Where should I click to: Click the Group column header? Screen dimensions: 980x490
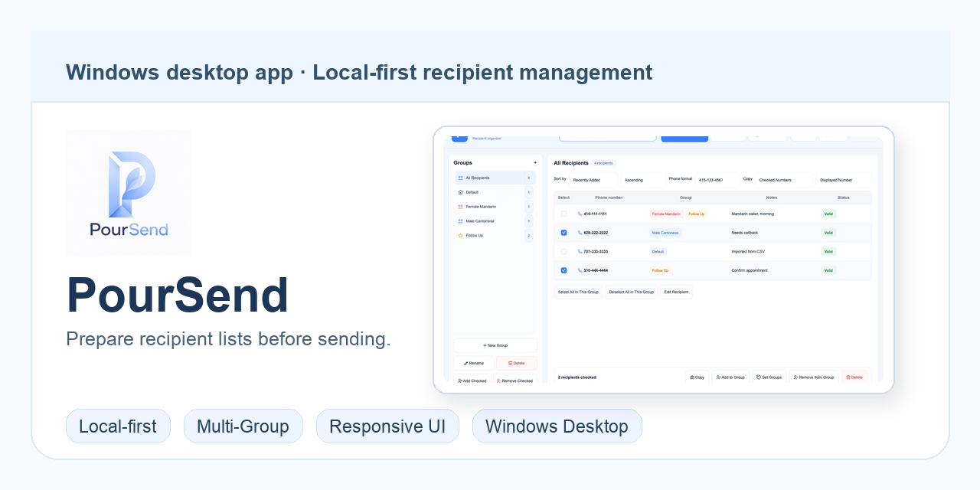pyautogui.click(x=686, y=198)
